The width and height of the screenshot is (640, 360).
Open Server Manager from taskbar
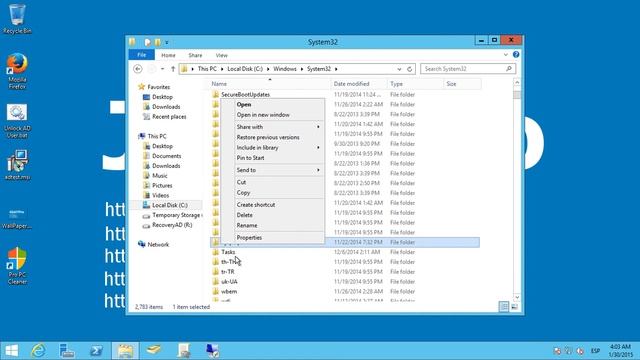pos(67,351)
